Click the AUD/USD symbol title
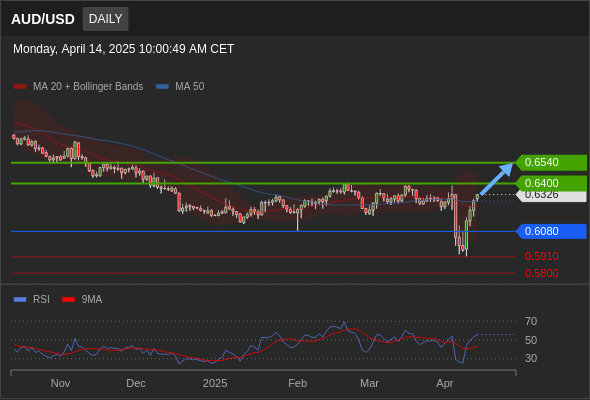590x400 pixels. (43, 19)
